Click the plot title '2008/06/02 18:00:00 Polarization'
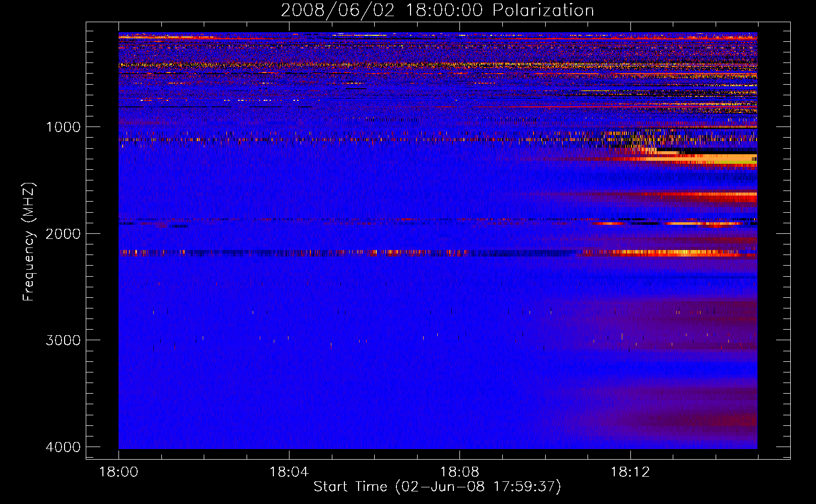The image size is (816, 504). pos(437,11)
